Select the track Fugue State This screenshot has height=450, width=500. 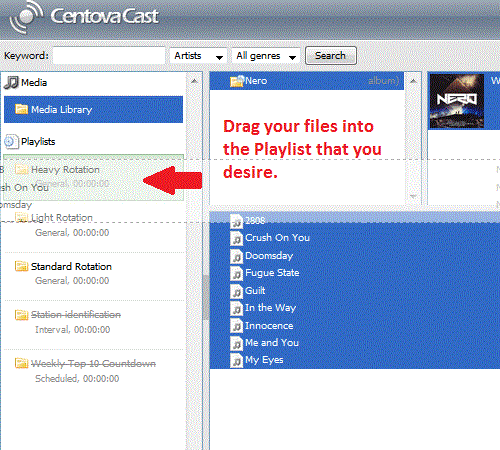click(272, 273)
